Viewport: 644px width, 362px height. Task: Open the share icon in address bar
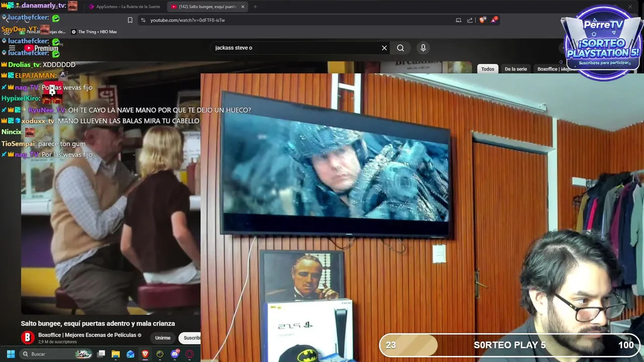[470, 20]
